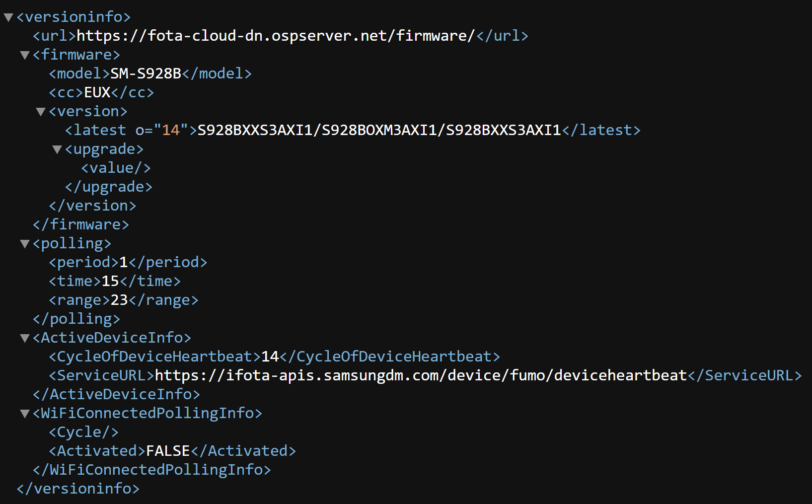Click the CycleOfDeviceHeartbeat value
Screen dimensions: 812x504
(270, 357)
